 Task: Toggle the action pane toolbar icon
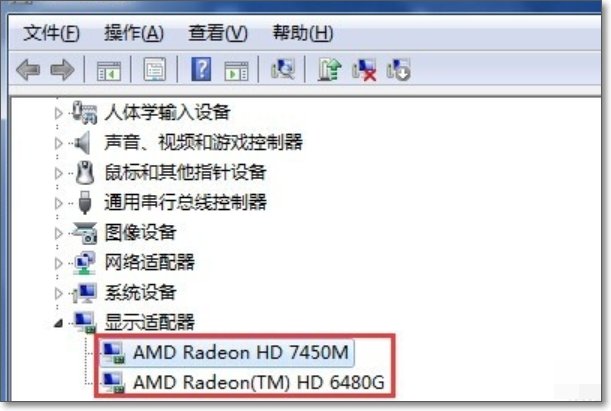tap(236, 71)
